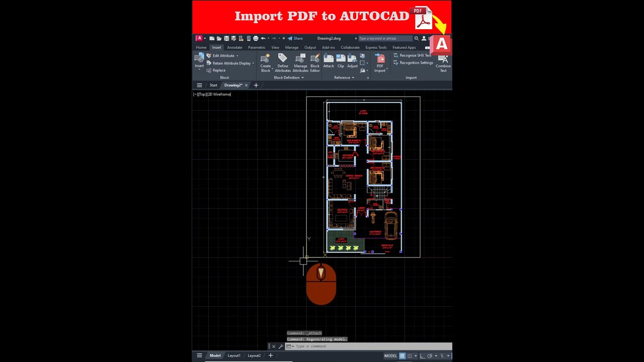This screenshot has height=362, width=644.
Task: Open the AutoCAD application menu button
Action: coord(199,38)
